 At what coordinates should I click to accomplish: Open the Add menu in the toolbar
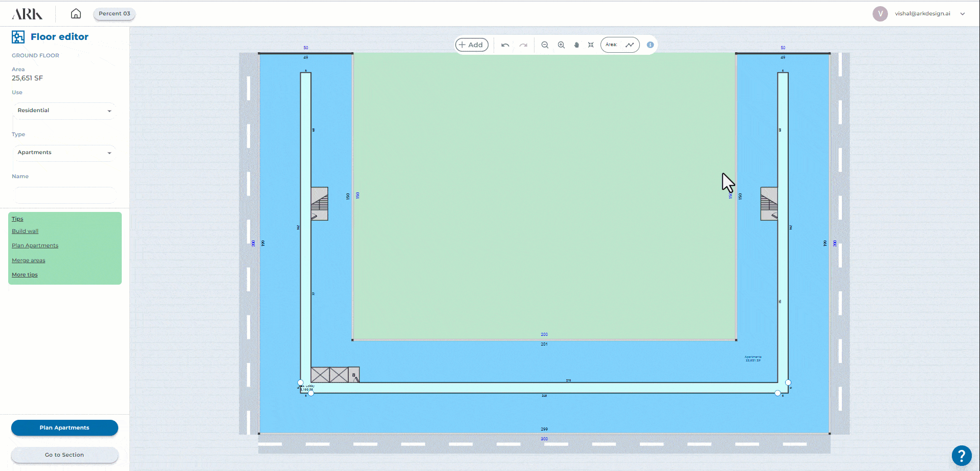(472, 45)
